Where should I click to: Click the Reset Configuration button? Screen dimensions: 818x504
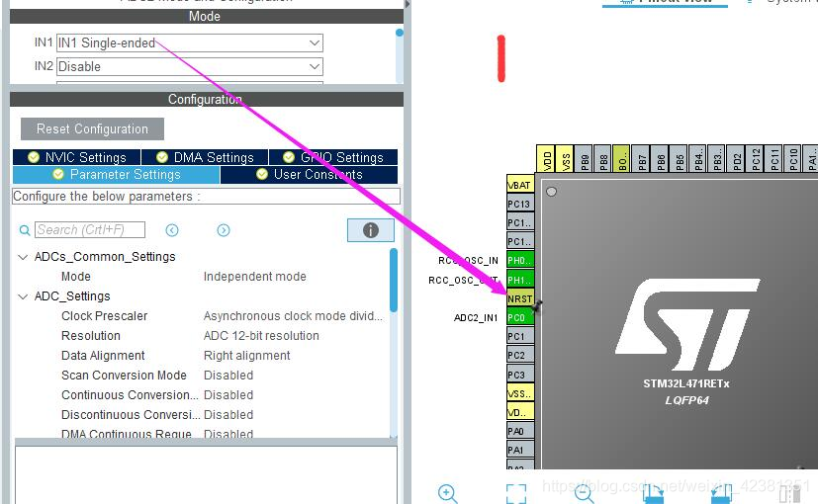92,128
